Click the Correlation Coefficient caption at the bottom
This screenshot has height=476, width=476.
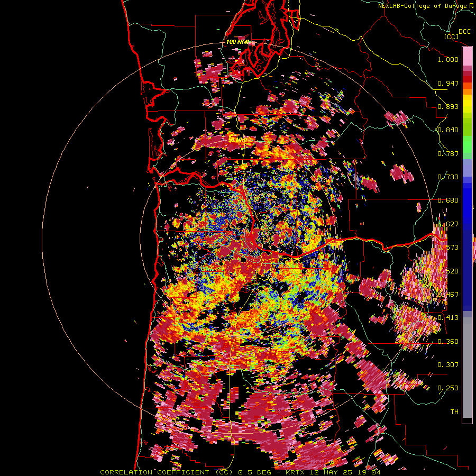point(240,472)
